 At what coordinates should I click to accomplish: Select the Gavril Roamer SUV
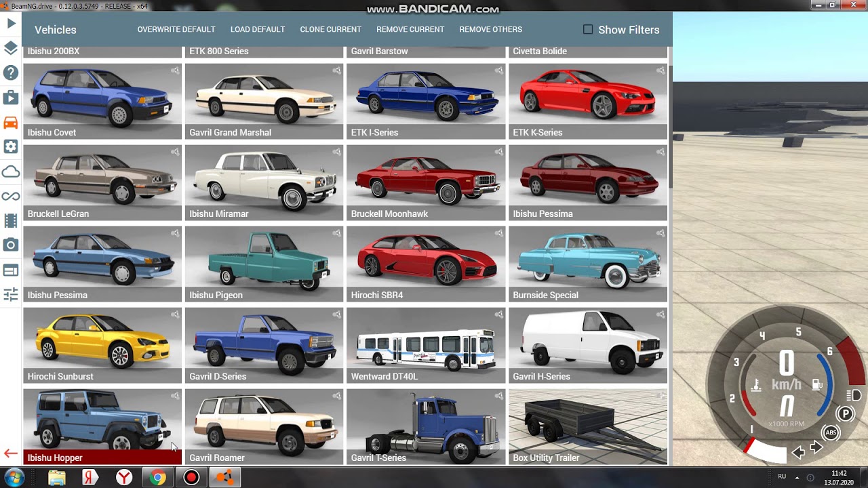(x=264, y=427)
